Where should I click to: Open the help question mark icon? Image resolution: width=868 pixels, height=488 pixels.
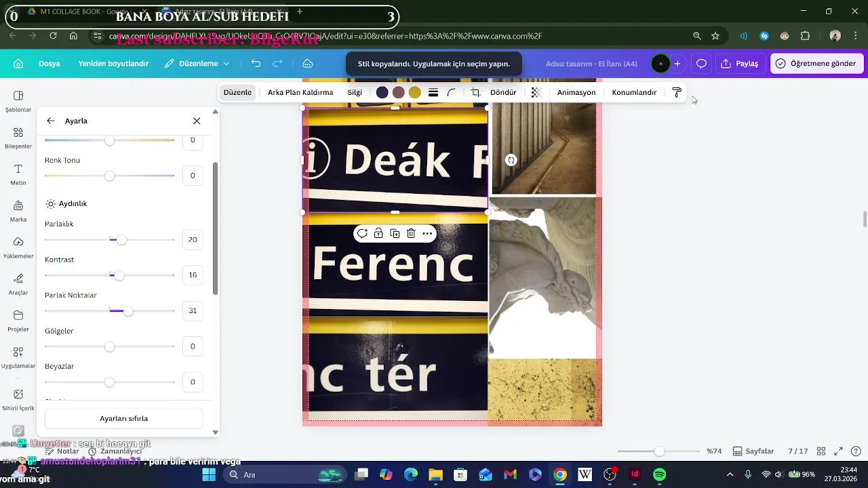click(856, 451)
